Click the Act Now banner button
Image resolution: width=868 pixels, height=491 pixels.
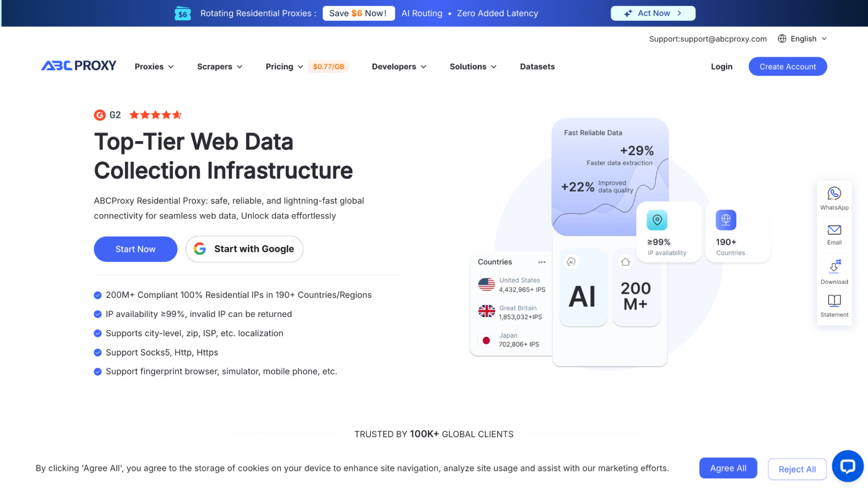coord(653,13)
